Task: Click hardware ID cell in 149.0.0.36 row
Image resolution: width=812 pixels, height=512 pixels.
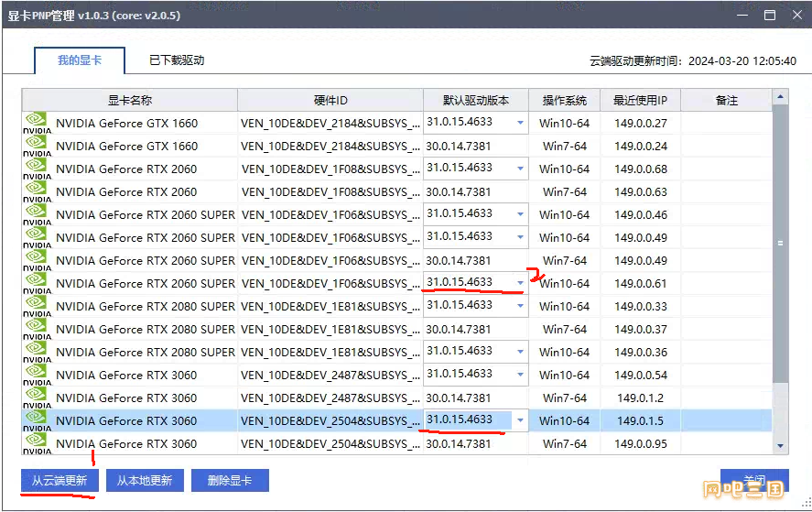Action: tap(330, 353)
